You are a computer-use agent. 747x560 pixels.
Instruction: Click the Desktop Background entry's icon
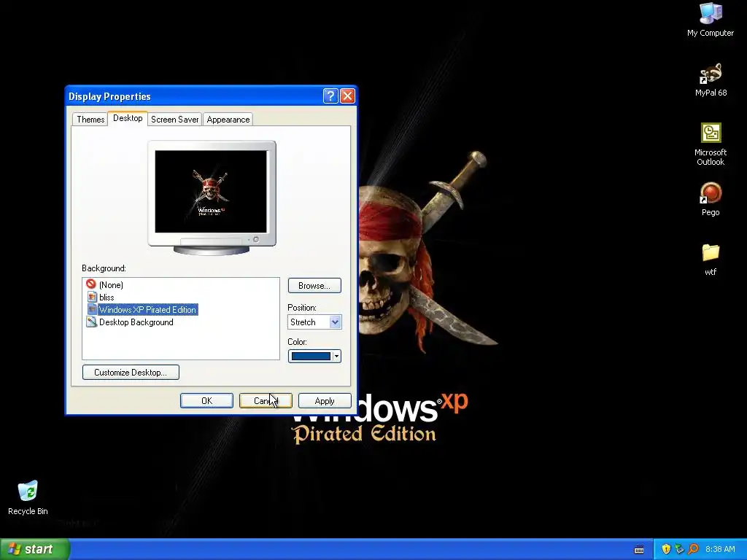click(91, 322)
